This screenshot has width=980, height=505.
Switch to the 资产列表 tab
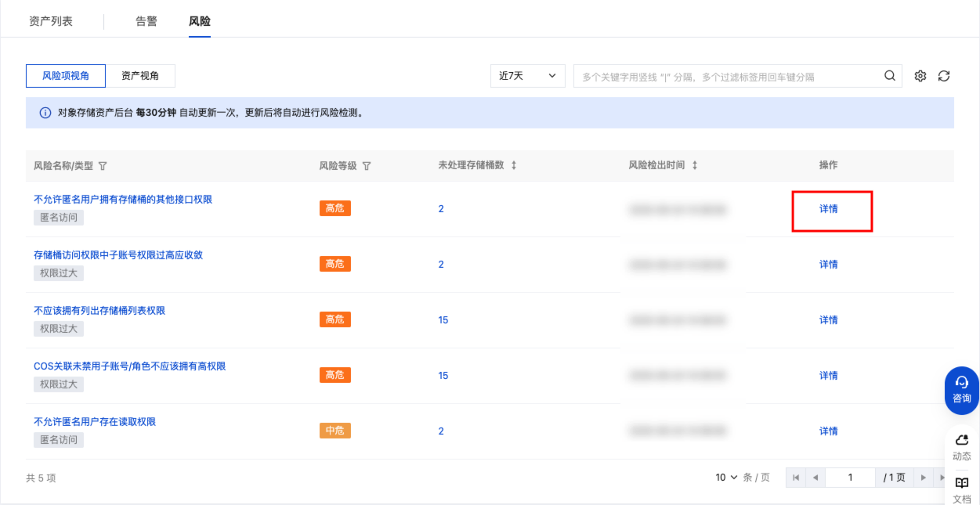pos(51,21)
